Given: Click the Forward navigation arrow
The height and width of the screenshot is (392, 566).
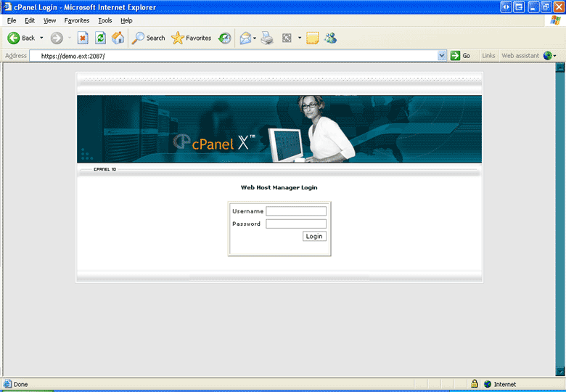Looking at the screenshot, I should click(57, 38).
